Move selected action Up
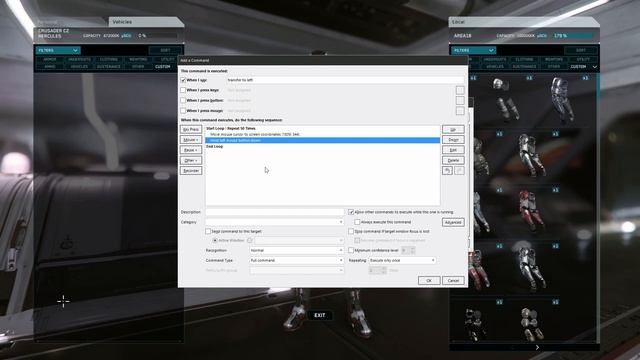Image resolution: width=640 pixels, height=360 pixels. coord(453,129)
